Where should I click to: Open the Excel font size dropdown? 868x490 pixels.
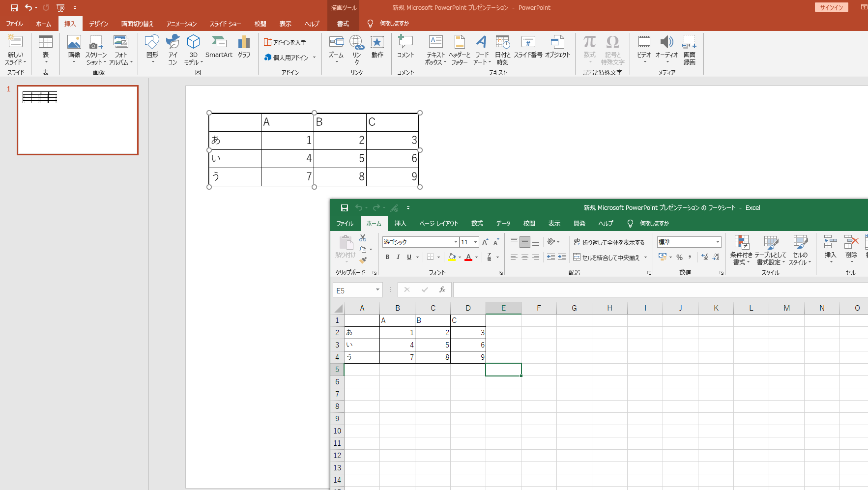(x=475, y=242)
